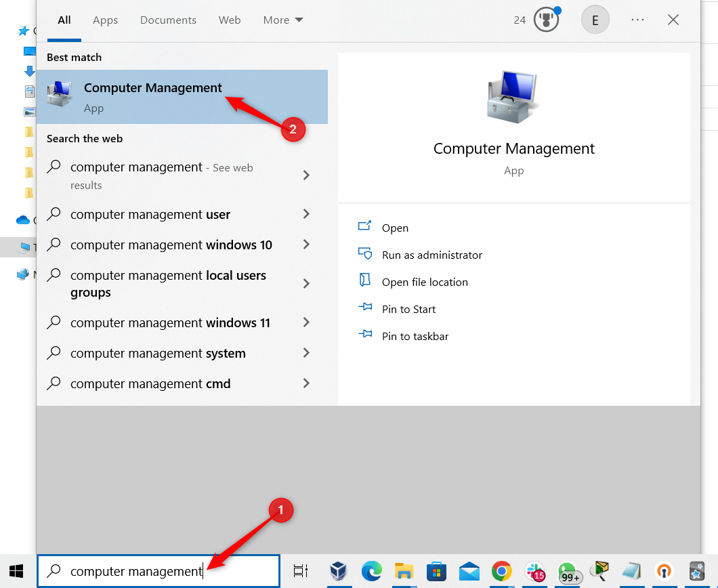The width and height of the screenshot is (718, 588).
Task: Open the user account "E" profile icon
Action: [x=595, y=20]
